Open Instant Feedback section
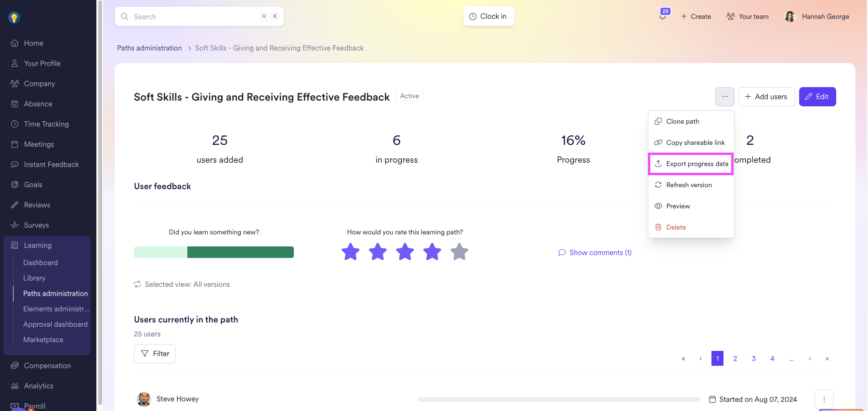This screenshot has height=411, width=868. (x=51, y=165)
